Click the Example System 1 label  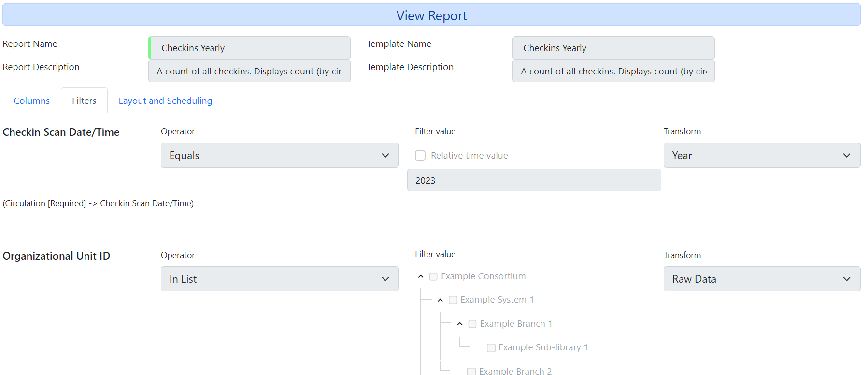click(497, 300)
